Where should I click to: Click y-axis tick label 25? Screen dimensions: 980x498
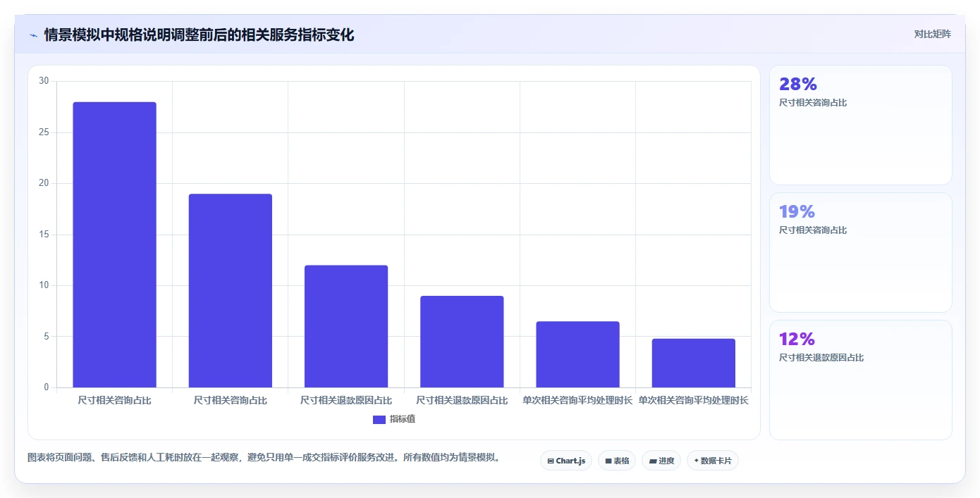pos(44,132)
